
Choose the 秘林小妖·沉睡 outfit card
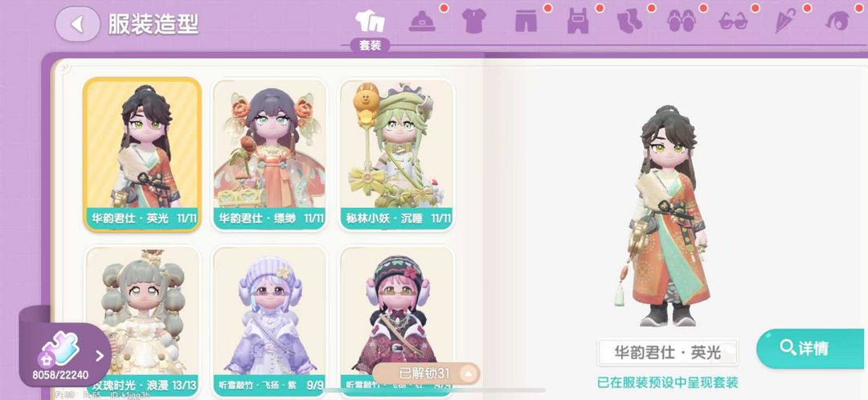coord(396,154)
